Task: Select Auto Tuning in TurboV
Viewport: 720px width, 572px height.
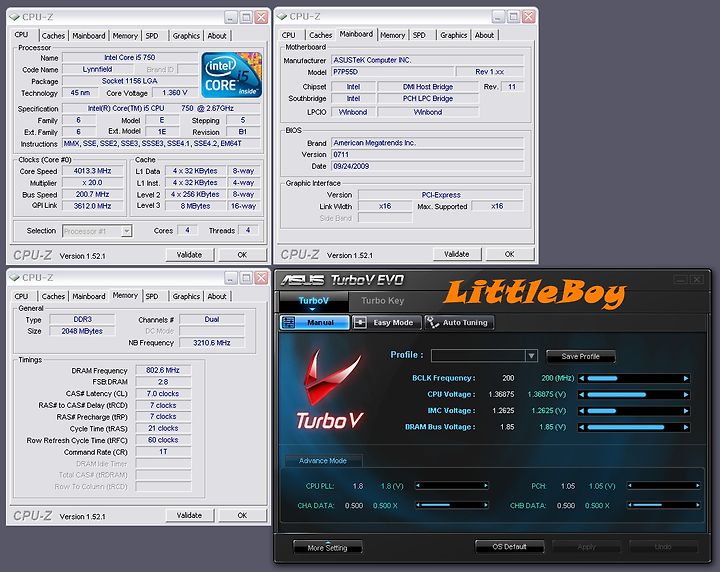Action: (459, 322)
